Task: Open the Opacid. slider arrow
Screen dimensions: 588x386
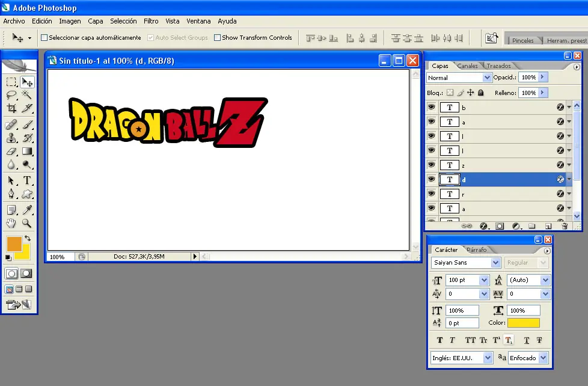Action: click(543, 78)
